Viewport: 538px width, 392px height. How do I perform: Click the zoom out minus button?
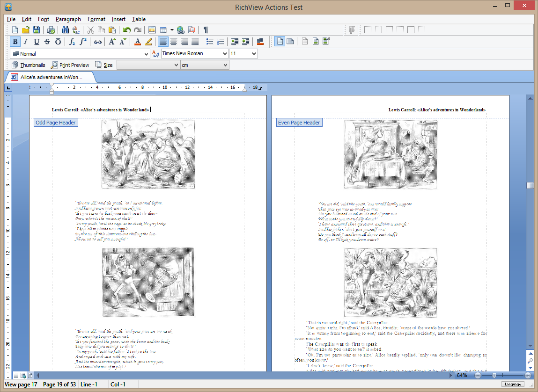pyautogui.click(x=478, y=376)
